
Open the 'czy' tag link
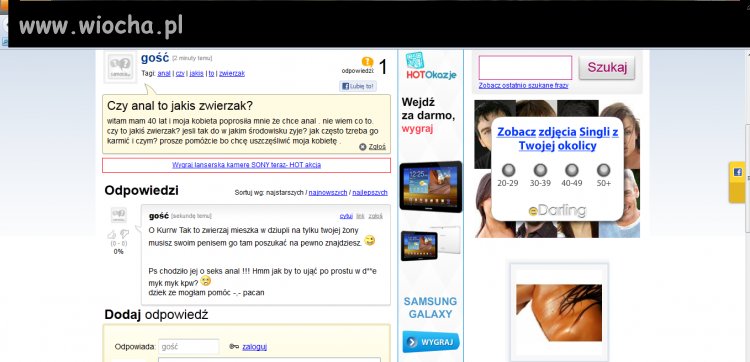coord(180,74)
